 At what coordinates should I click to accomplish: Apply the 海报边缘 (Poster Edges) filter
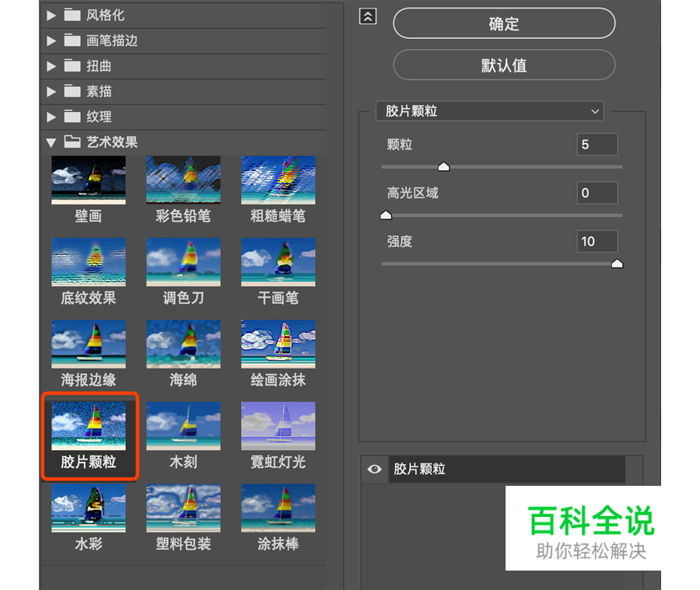coord(88,344)
